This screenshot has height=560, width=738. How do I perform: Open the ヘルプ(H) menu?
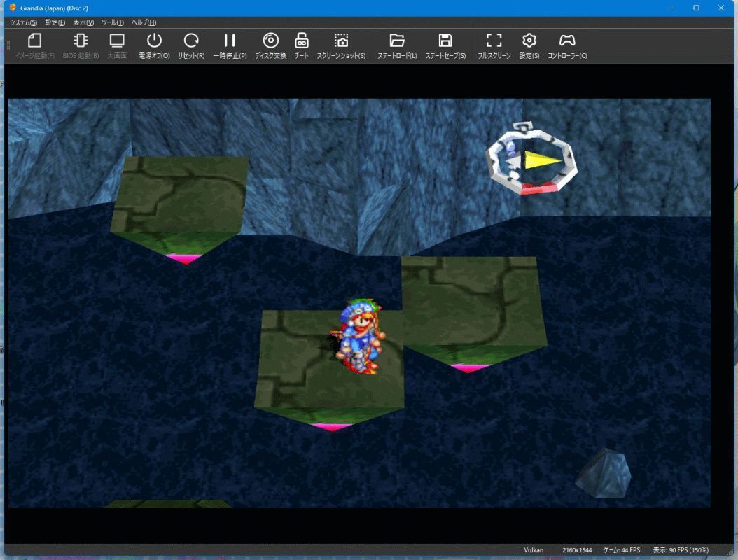pos(144,22)
